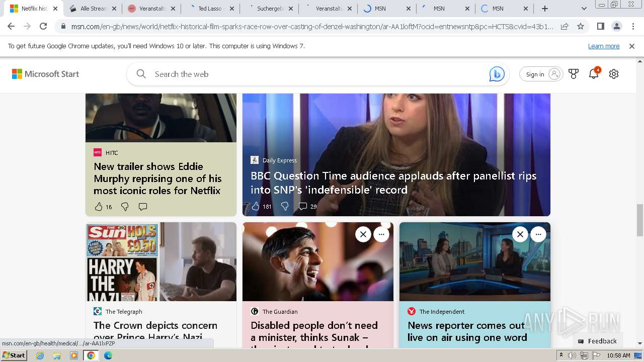
Task: Hide the Independent news reporter card
Action: click(x=520, y=234)
